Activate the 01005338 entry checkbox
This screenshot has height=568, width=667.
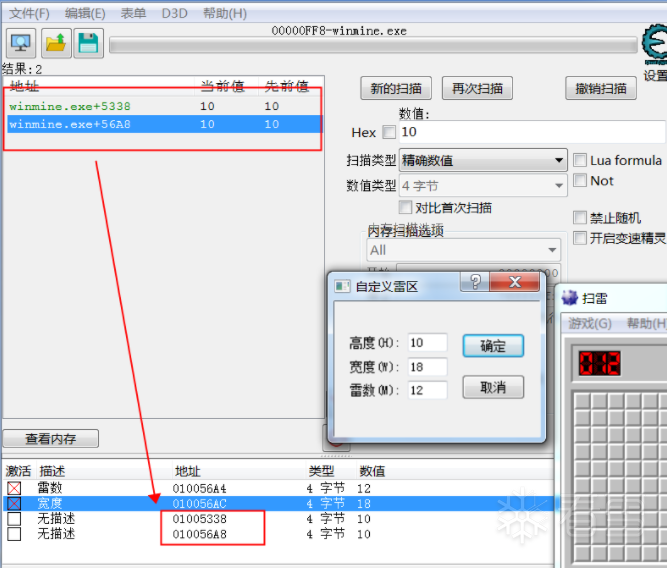tap(14, 519)
